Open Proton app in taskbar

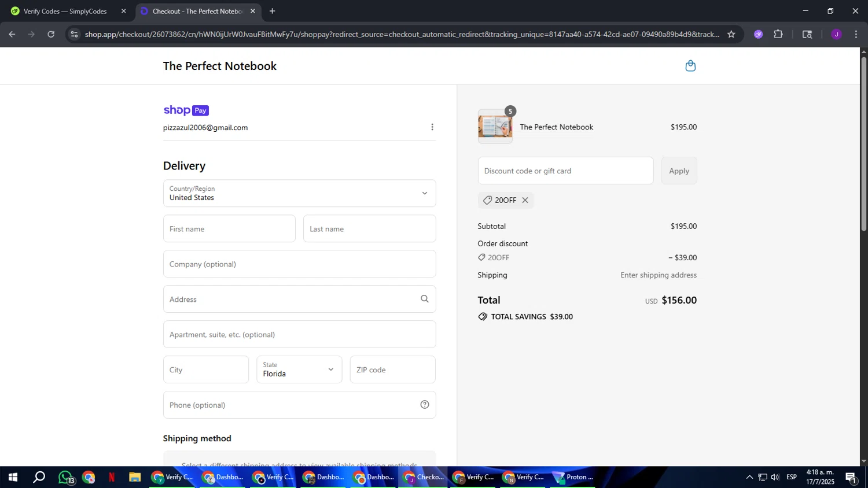pos(573,477)
